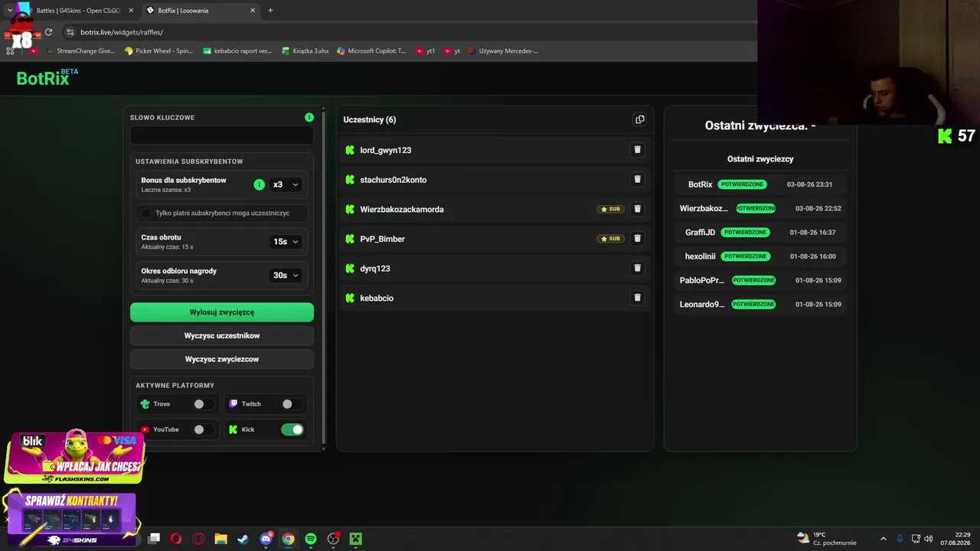
Task: Open the Opera browser from taskbar
Action: tap(176, 539)
